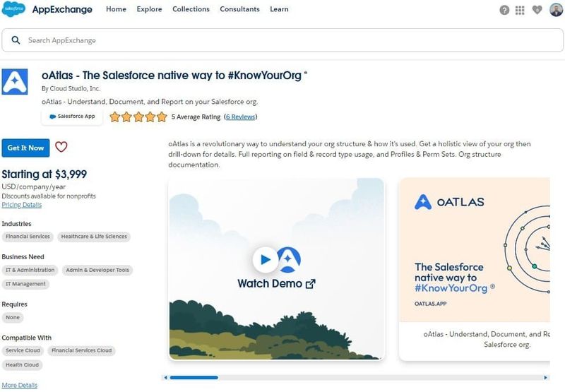Select the Service Cloud tag
Viewport: 565px width, 392px height.
[23, 350]
